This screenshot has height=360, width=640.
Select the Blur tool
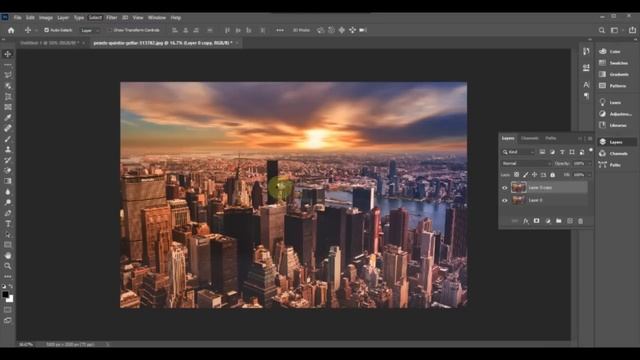(x=8, y=192)
